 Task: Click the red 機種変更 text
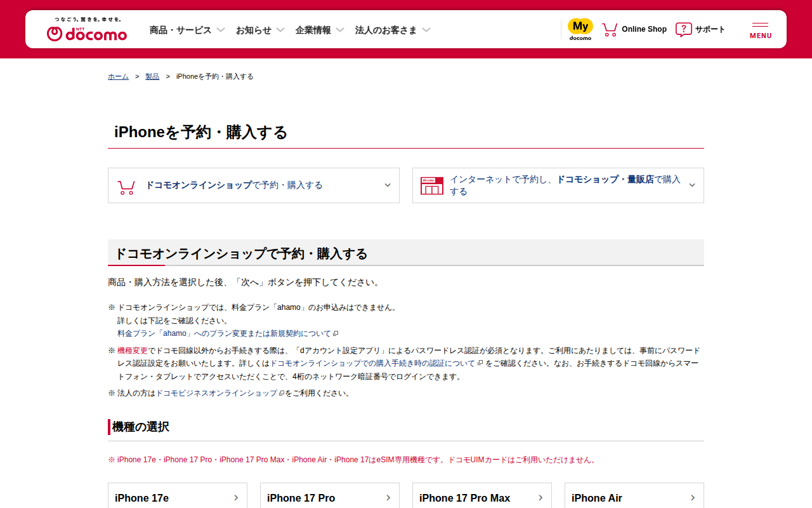point(133,351)
